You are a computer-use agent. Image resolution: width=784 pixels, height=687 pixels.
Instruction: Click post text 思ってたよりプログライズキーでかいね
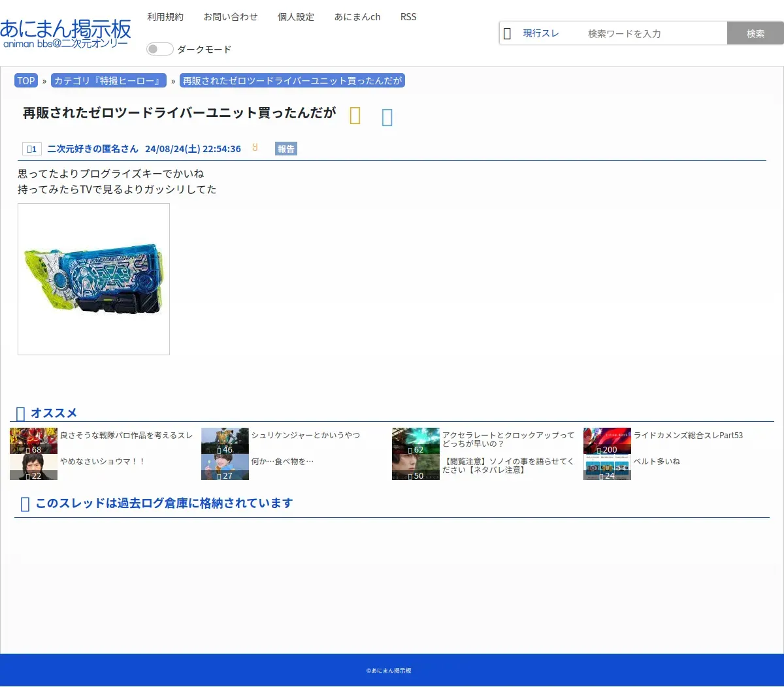[x=111, y=174]
